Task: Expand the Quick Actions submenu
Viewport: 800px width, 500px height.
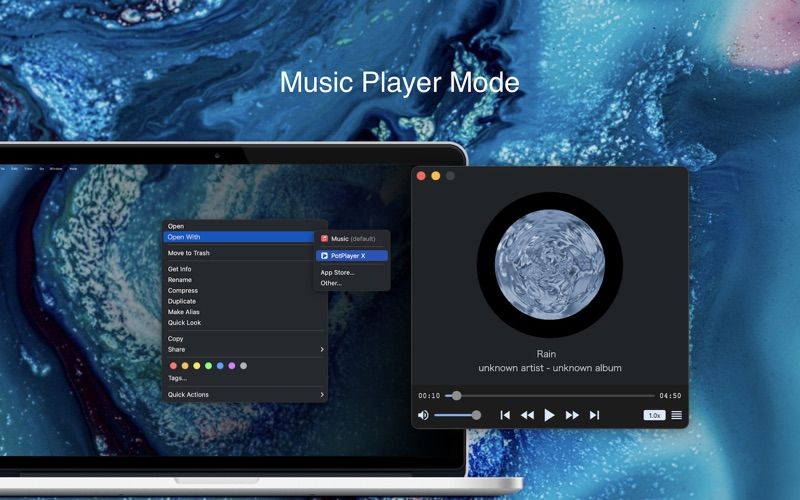Action: (245, 395)
